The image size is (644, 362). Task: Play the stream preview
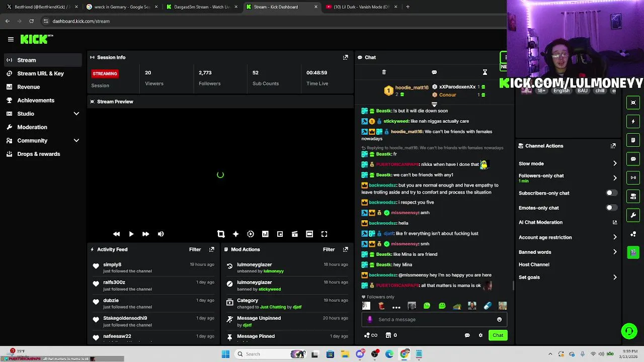131,234
